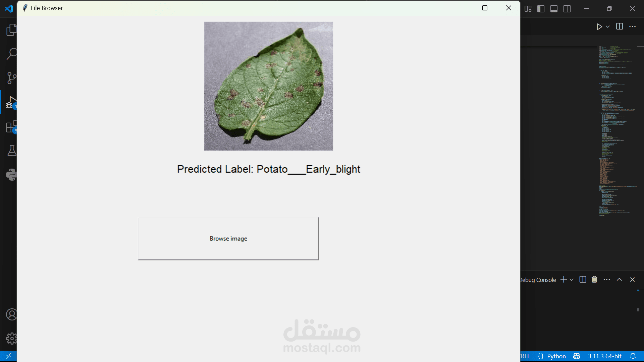
Task: Open the Source Control view
Action: point(11,78)
